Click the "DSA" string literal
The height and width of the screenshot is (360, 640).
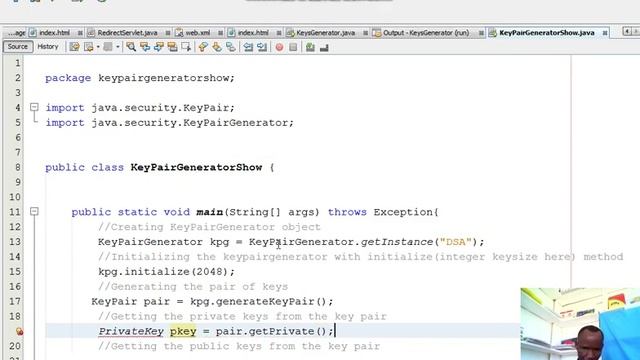456,242
